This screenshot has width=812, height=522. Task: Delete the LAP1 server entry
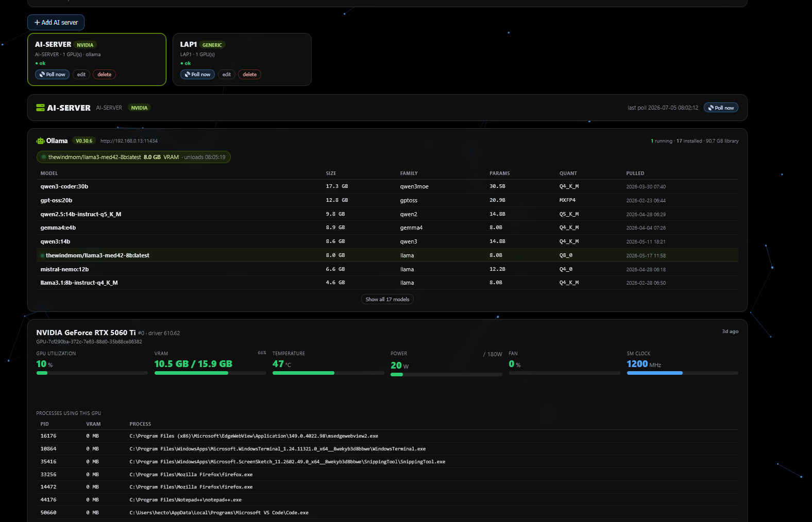[250, 75]
